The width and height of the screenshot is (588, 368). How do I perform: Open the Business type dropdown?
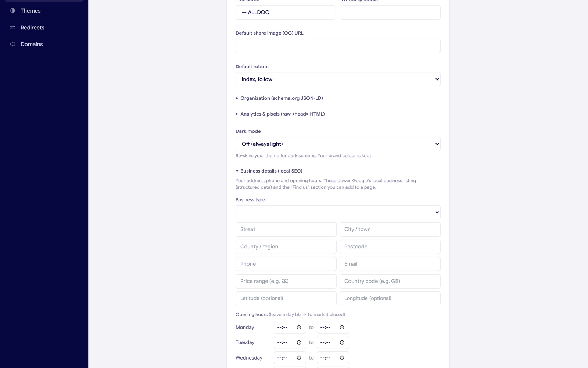pos(338,212)
